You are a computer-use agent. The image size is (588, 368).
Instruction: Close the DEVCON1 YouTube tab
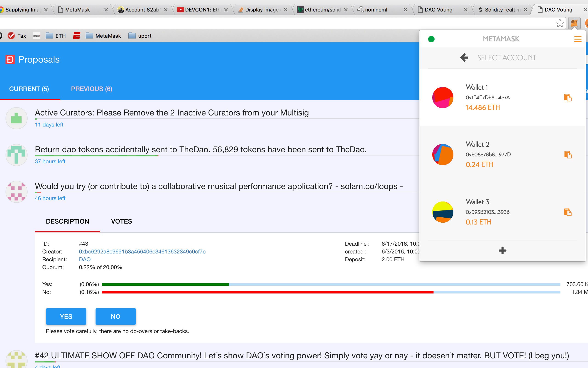(226, 10)
